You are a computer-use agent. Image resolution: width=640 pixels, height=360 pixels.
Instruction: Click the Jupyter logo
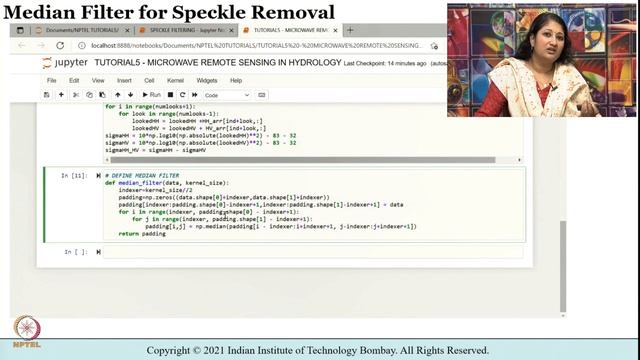65,62
